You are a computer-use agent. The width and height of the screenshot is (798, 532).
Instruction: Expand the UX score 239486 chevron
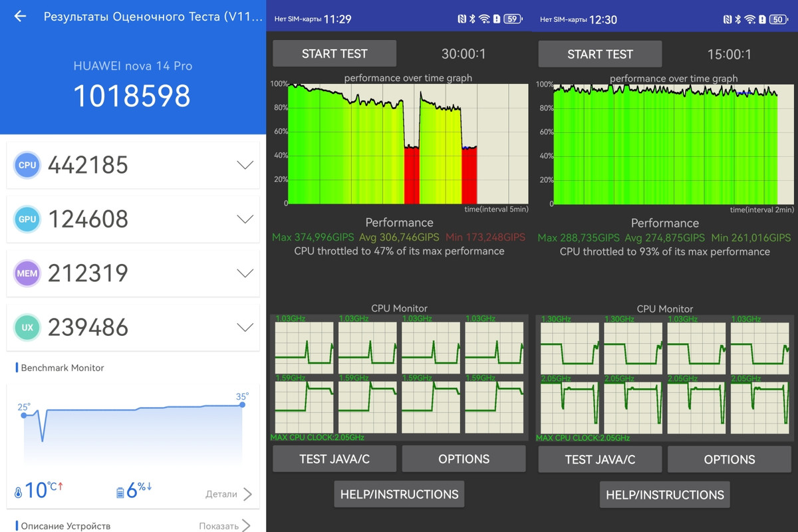245,327
